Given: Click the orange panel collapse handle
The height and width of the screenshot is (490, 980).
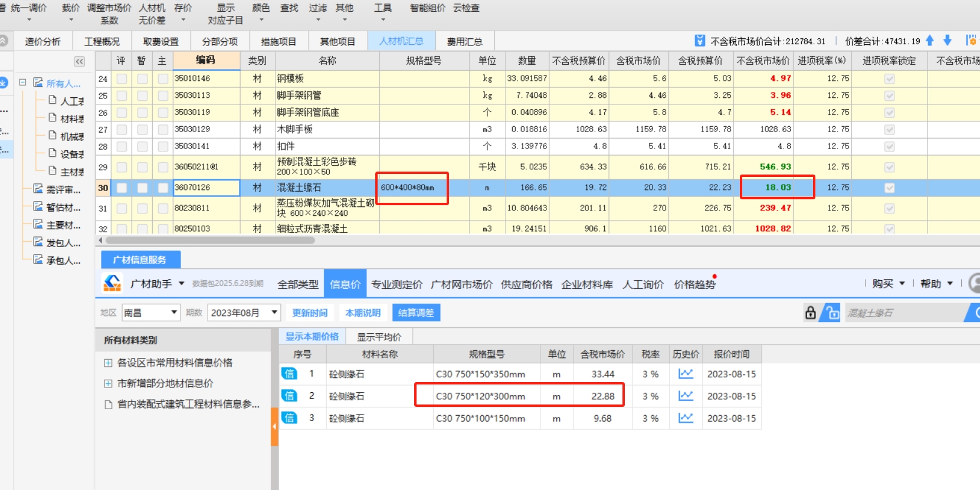Looking at the screenshot, I should [x=274, y=426].
